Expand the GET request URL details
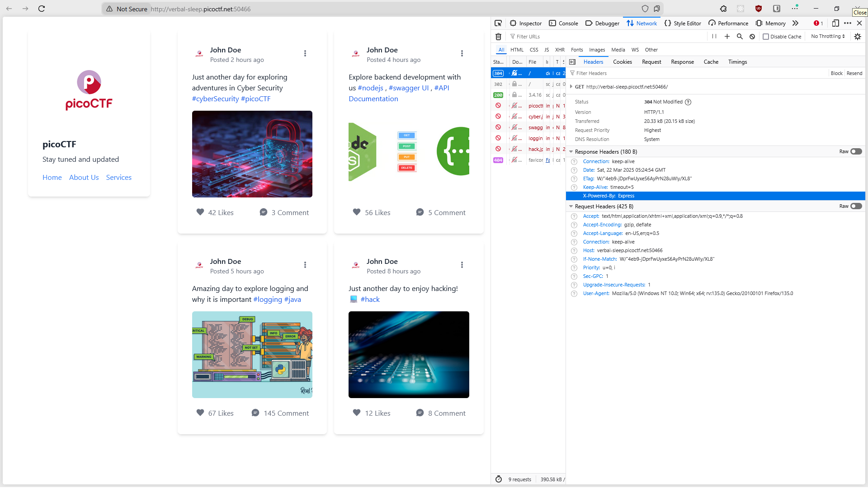868x488 pixels. [x=571, y=87]
